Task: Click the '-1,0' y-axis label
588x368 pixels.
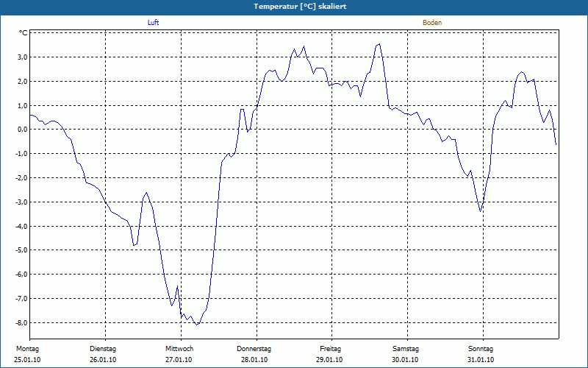Action: click(22, 154)
